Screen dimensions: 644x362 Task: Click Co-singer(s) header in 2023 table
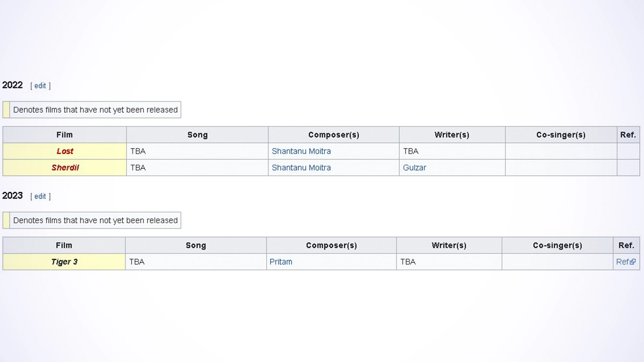point(557,246)
